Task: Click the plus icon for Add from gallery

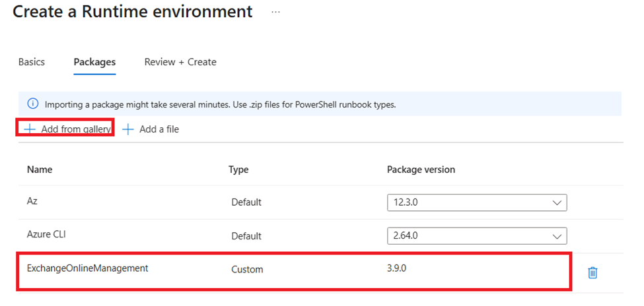Action: point(30,129)
